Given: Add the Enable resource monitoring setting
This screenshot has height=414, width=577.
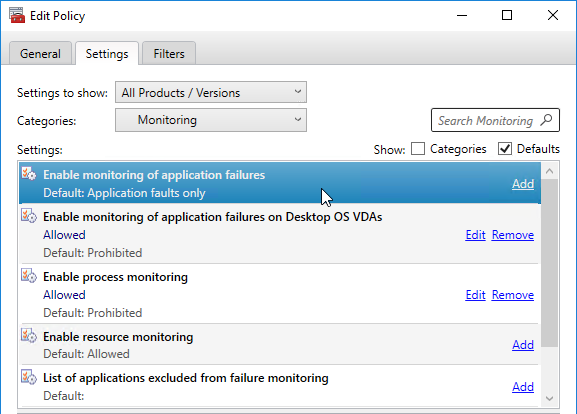Looking at the screenshot, I should 523,345.
